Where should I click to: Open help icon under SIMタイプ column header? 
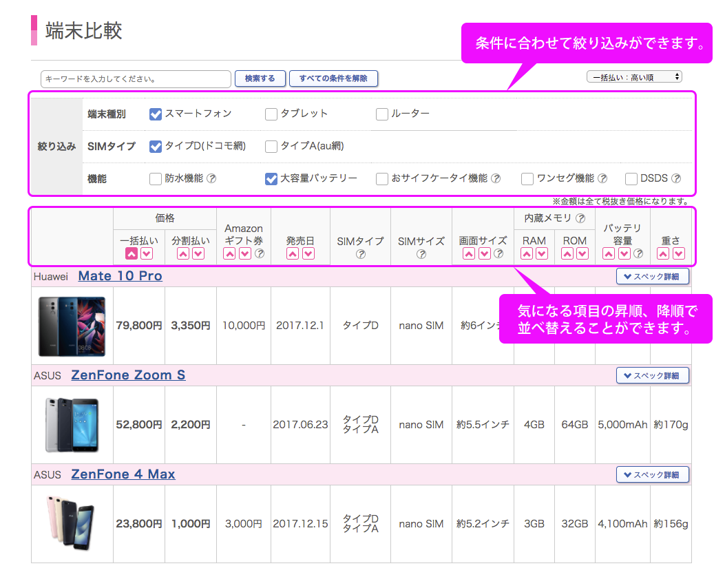[361, 254]
